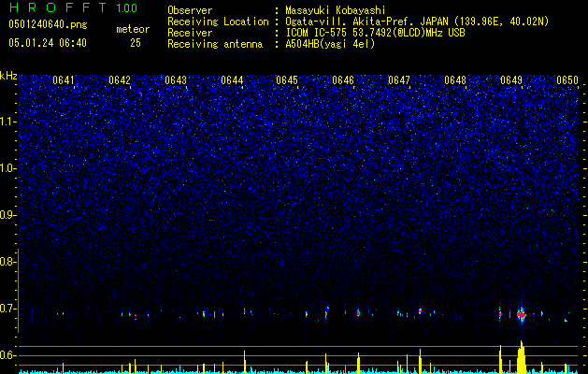This screenshot has width=588, height=374.
Task: Click the 0644 time marker
Action: tap(232, 80)
